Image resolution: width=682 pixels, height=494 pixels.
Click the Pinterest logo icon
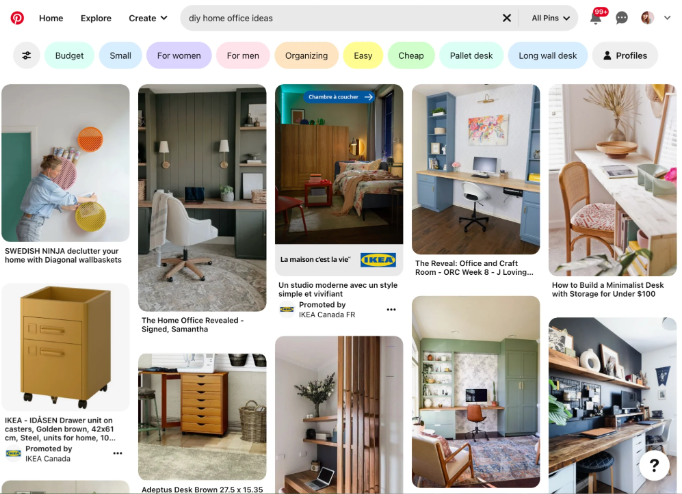[17, 18]
